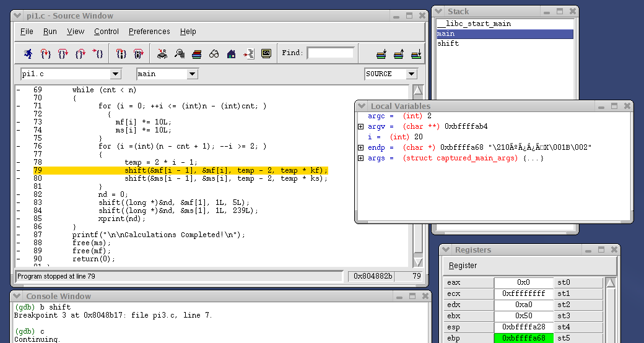
Task: Click the source view scroll-down arrow
Action: 418,262
